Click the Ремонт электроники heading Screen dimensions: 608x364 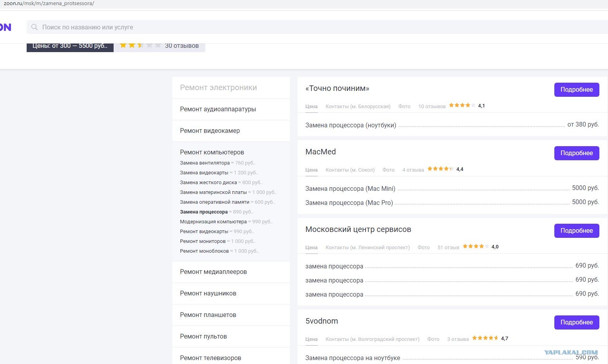219,88
